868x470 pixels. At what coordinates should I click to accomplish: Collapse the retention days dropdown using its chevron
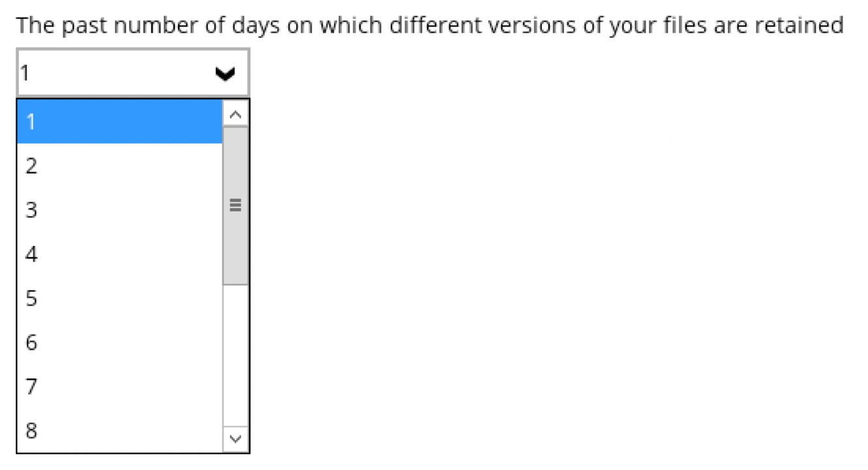coord(226,74)
